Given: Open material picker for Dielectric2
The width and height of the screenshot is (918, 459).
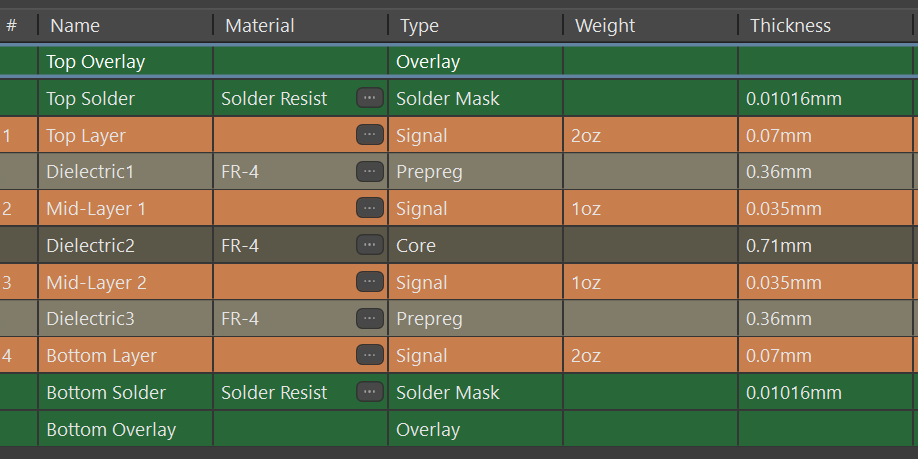Looking at the screenshot, I should tap(369, 245).
